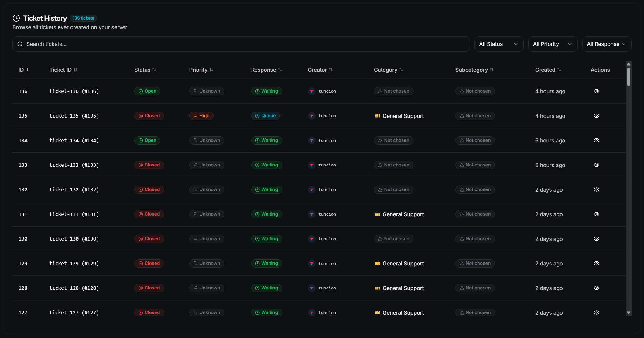Click the 2 days ago cell of ticket-132
Image resolution: width=644 pixels, height=338 pixels.
549,190
